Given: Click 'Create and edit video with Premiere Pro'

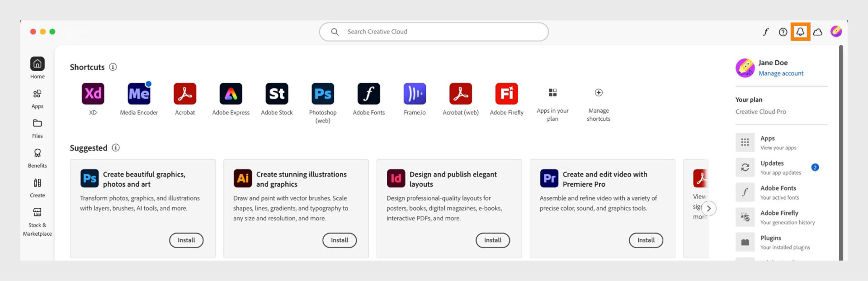Looking at the screenshot, I should (x=605, y=179).
